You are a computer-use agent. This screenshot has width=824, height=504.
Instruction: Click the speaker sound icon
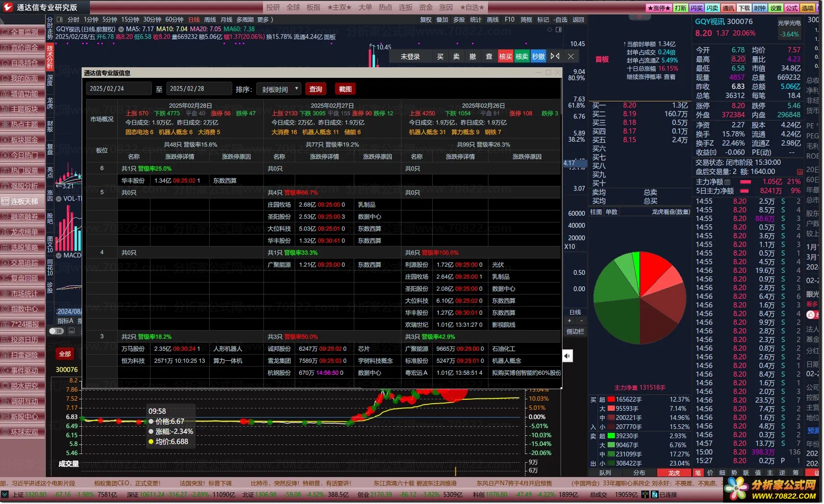click(x=568, y=356)
